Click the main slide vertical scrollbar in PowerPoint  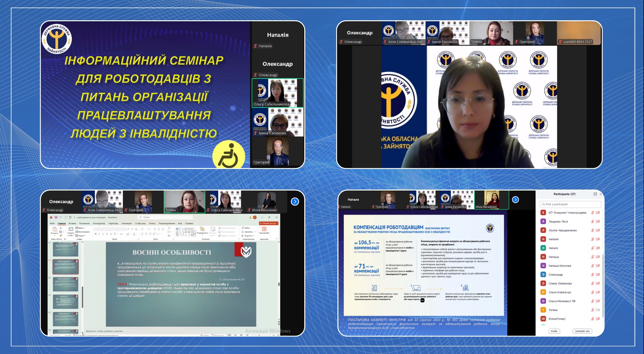pos(279,284)
